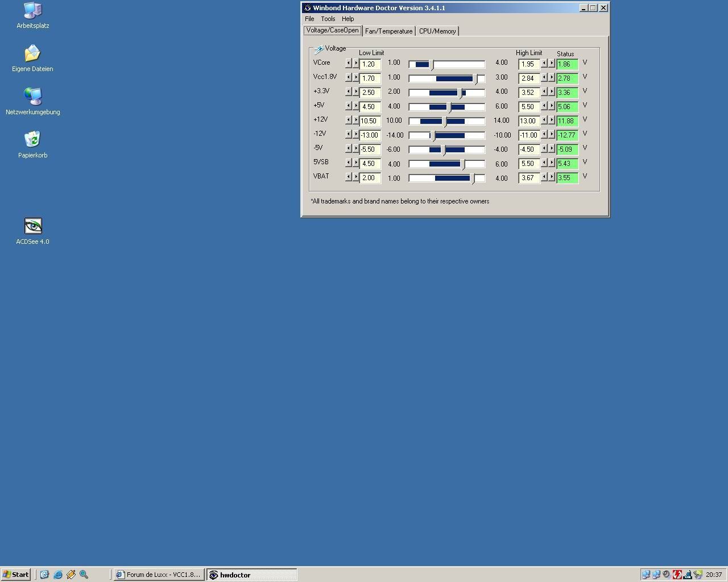This screenshot has height=582, width=728.
Task: Click the +5V voltage slider thumb
Action: click(449, 107)
